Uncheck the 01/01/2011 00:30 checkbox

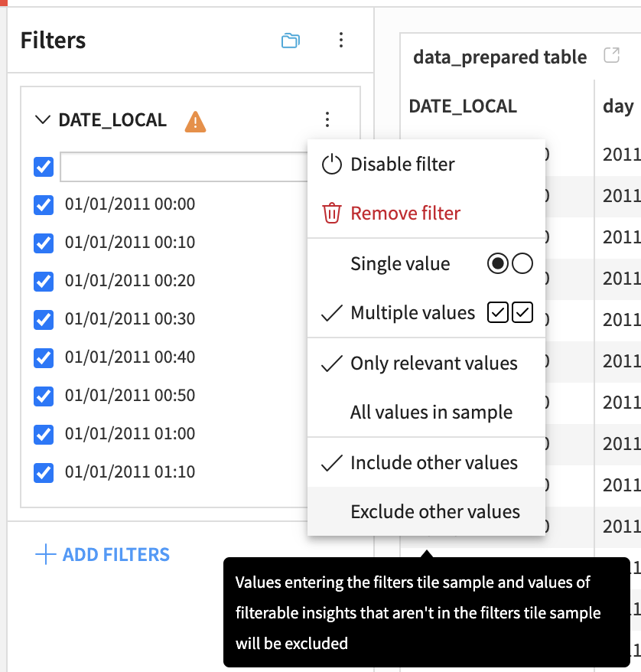coord(44,320)
